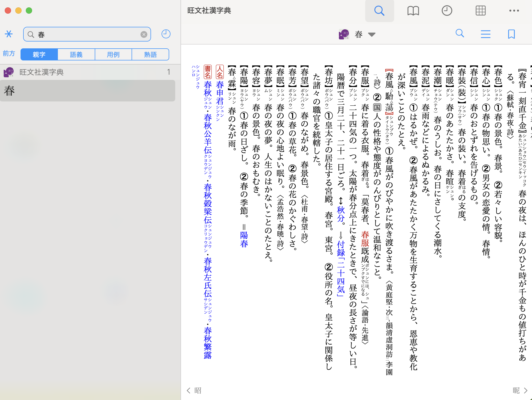Click the 【春色】 headword
Image resolution: width=532 pixels, height=400 pixels.
[x=498, y=76]
